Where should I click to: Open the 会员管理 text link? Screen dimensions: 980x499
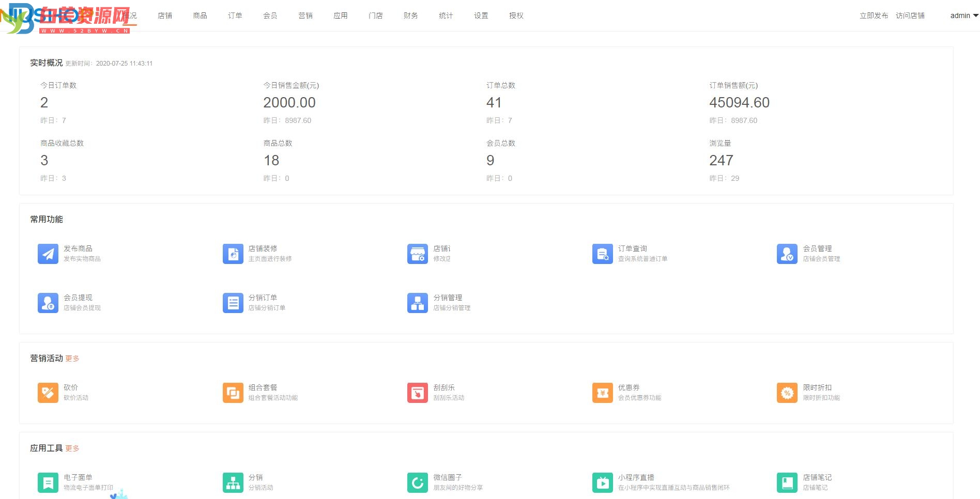tap(817, 248)
